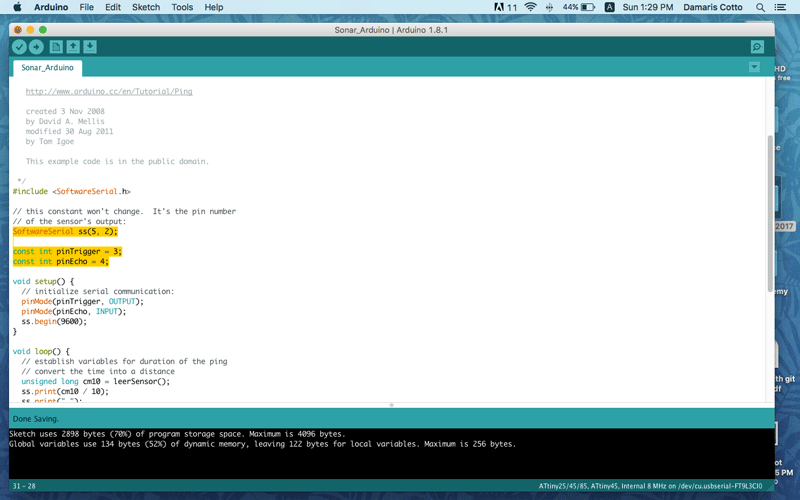Expand the tab options dropdown arrow

(754, 67)
